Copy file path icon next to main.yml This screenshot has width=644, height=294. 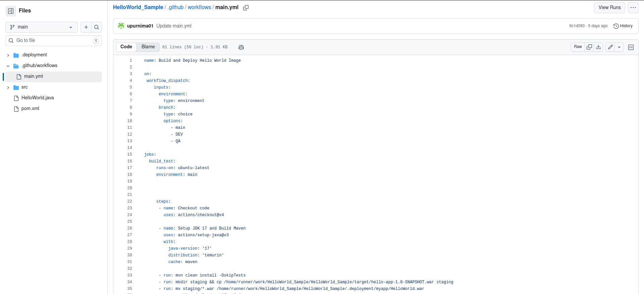tap(246, 8)
